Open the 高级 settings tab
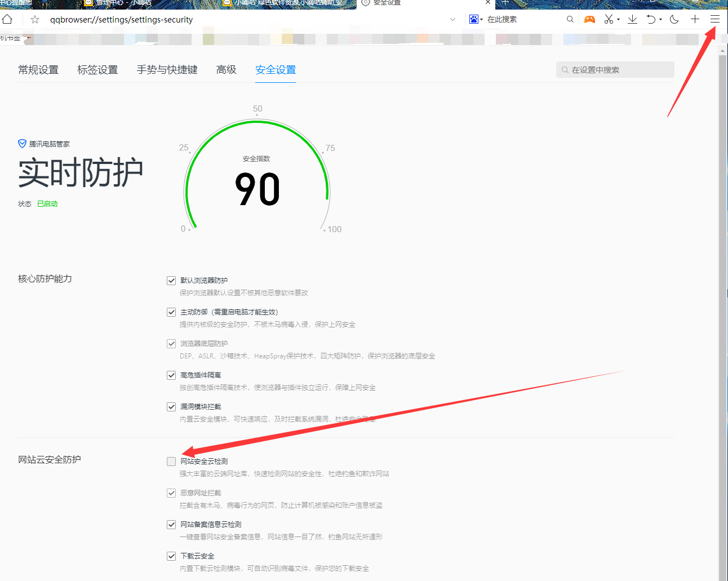The width and height of the screenshot is (728, 581). pyautogui.click(x=225, y=69)
